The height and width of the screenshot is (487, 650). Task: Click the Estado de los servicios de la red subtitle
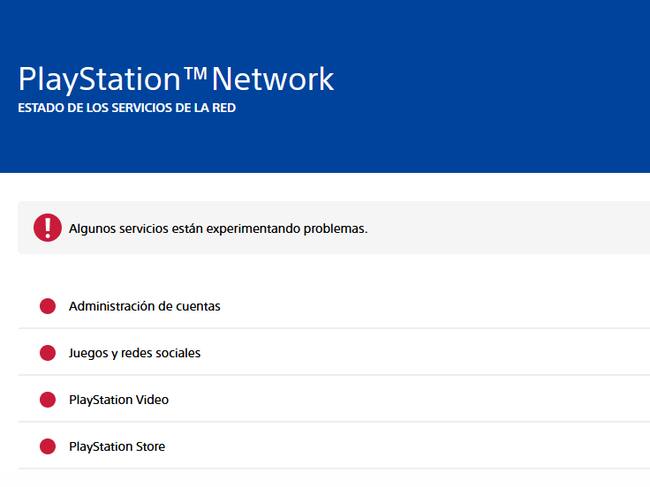point(127,108)
